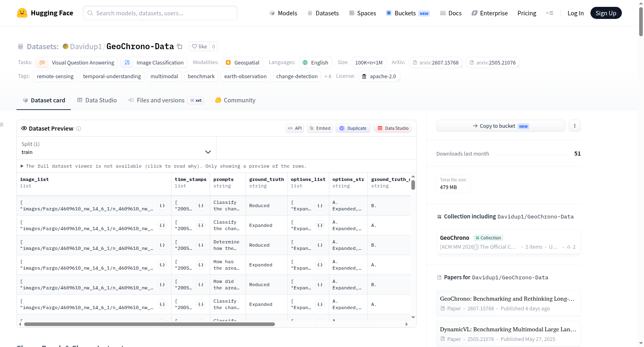Open the Split train dropdown
This screenshot has height=347, width=644.
[x=116, y=148]
